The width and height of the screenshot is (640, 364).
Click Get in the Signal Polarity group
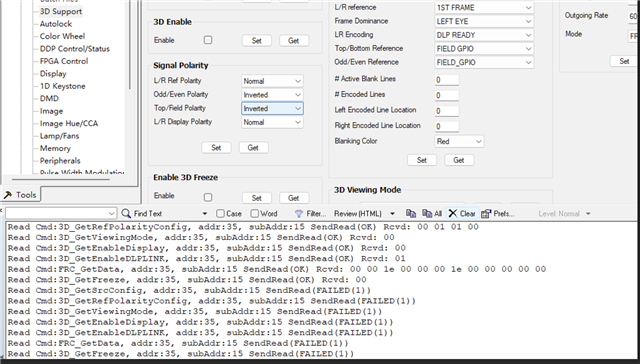(253, 148)
